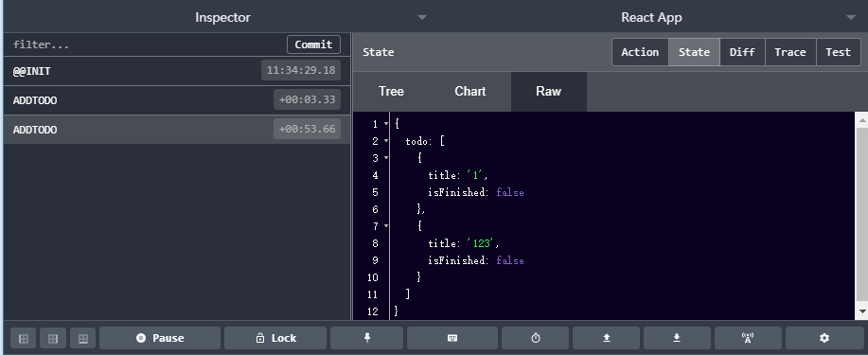
Task: Switch to the State view
Action: [694, 52]
